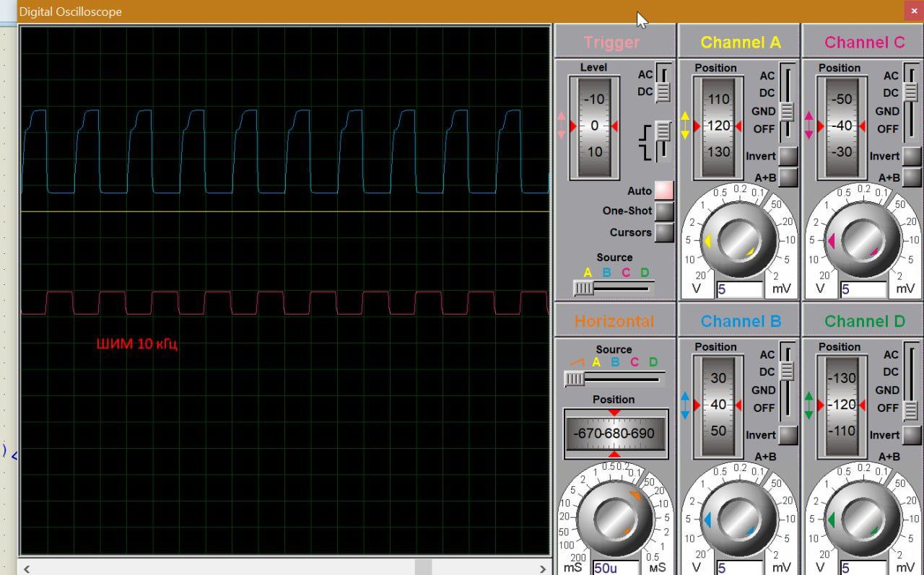This screenshot has height=575, width=924.
Task: Focus Channel C voltage scale field
Action: click(863, 290)
